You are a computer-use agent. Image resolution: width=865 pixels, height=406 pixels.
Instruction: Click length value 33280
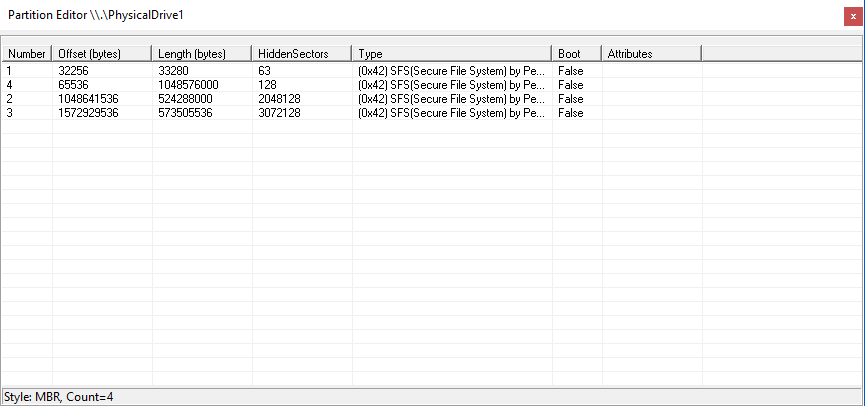click(x=173, y=71)
